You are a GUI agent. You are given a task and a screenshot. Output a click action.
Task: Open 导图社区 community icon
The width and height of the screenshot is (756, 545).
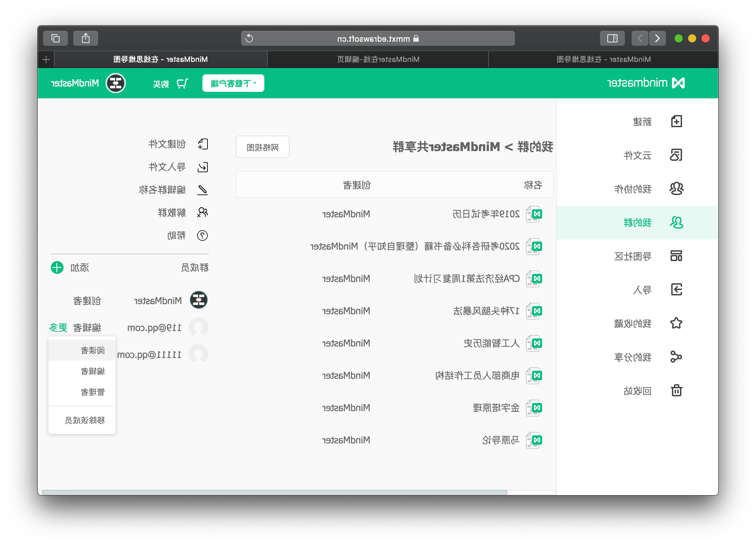(676, 256)
